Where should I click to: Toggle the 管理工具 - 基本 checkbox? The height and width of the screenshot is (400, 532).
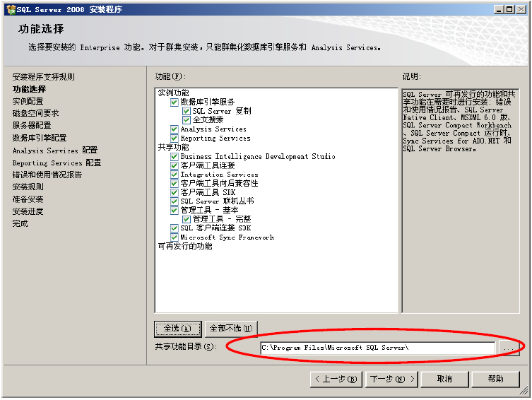[x=174, y=211]
